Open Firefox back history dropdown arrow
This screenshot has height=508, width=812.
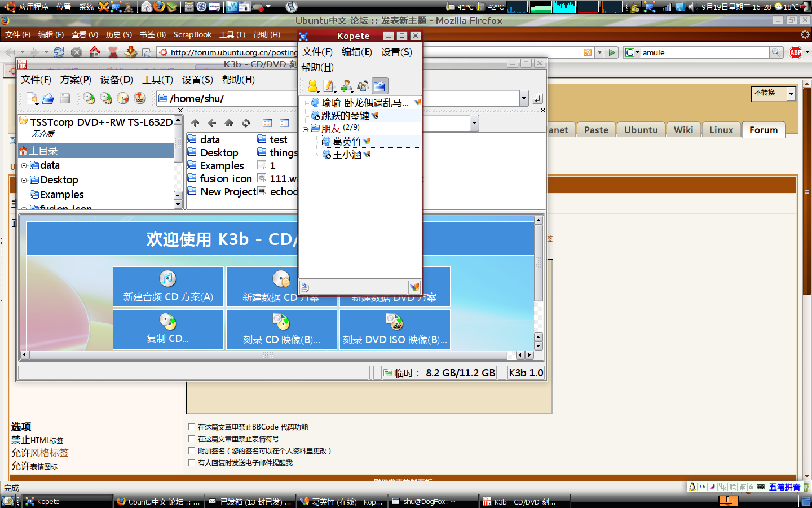pyautogui.click(x=22, y=52)
